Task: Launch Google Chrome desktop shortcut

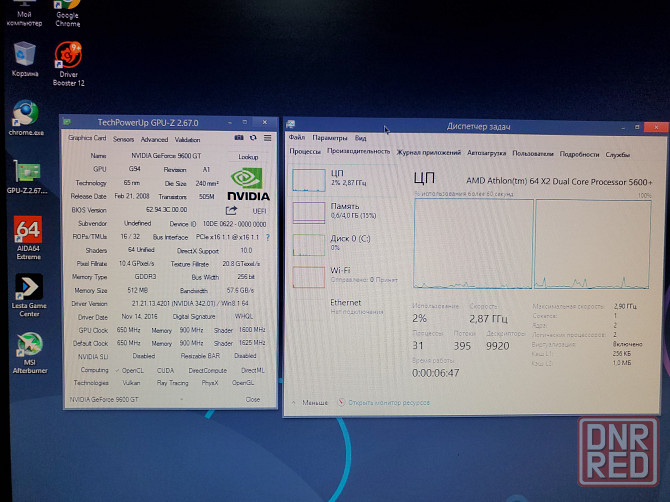Action: 68,14
